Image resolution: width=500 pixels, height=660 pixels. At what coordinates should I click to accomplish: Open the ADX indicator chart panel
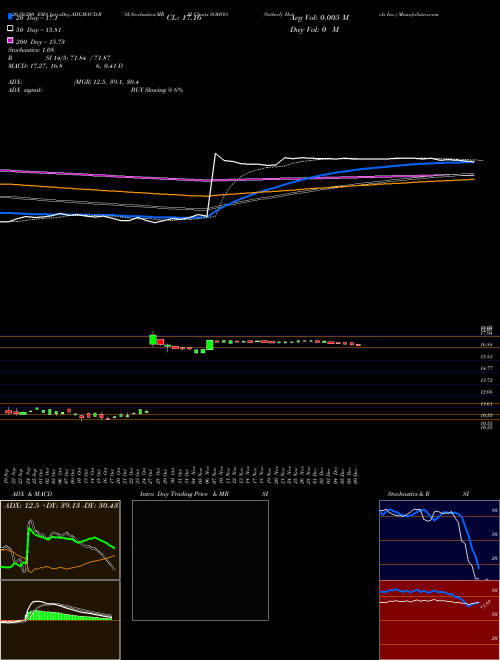coord(60,540)
